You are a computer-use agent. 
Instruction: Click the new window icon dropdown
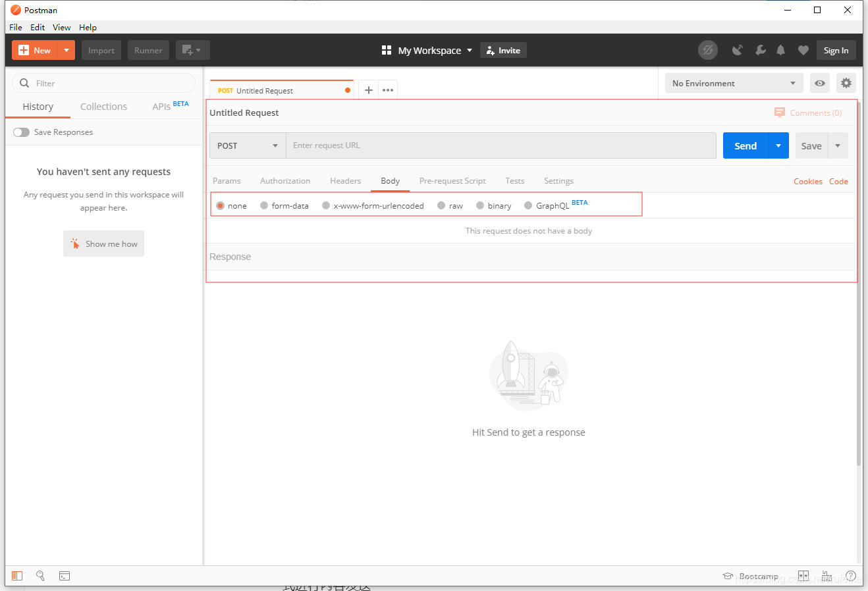tap(192, 50)
